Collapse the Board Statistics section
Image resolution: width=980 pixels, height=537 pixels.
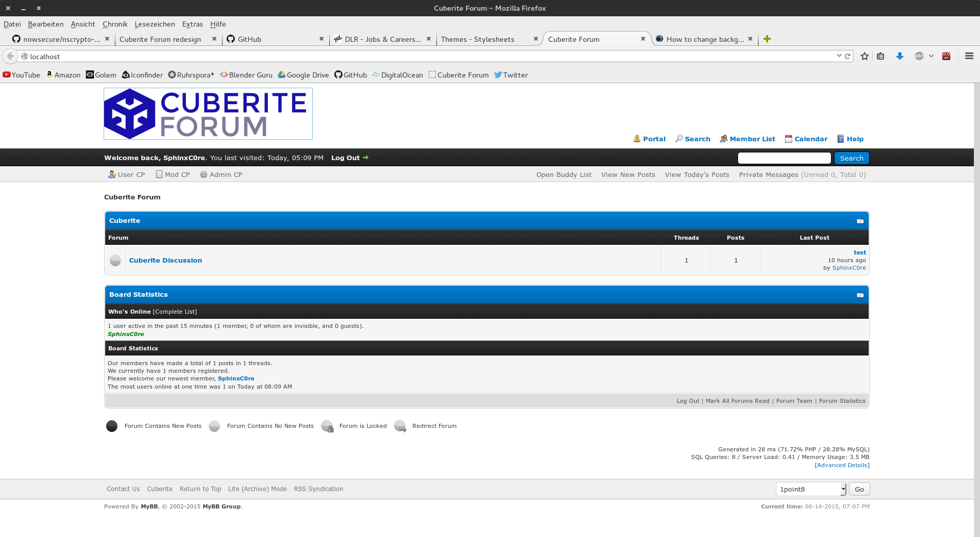[860, 295]
